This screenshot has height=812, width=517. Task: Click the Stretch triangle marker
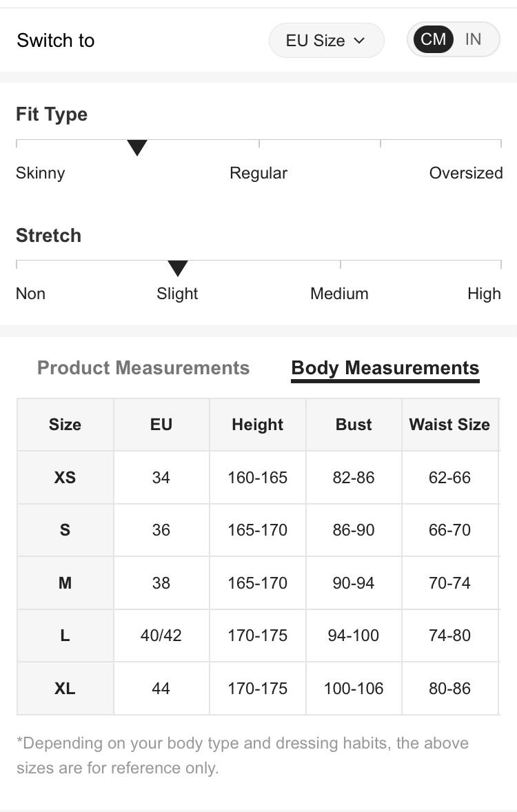coord(178,268)
